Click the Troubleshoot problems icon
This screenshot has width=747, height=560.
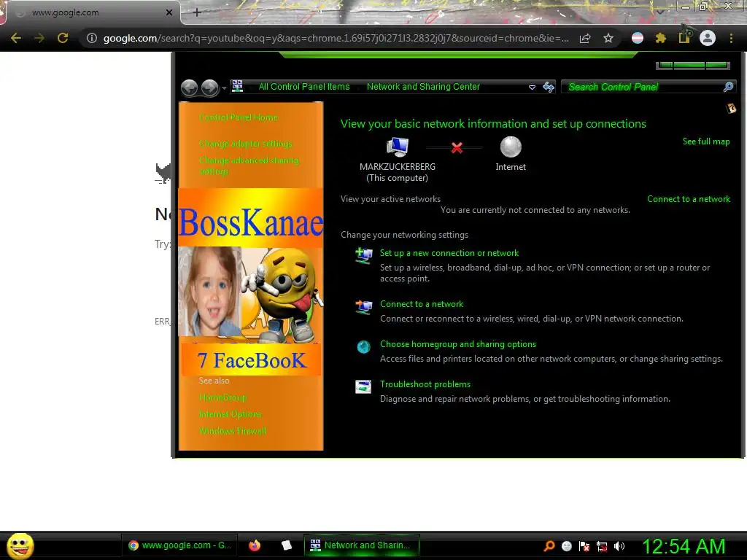point(363,386)
